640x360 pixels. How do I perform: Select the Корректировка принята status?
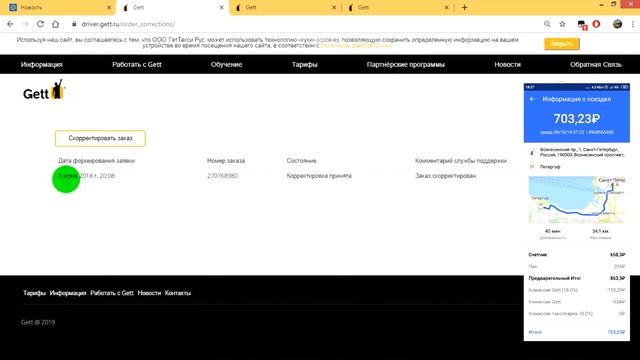click(319, 176)
